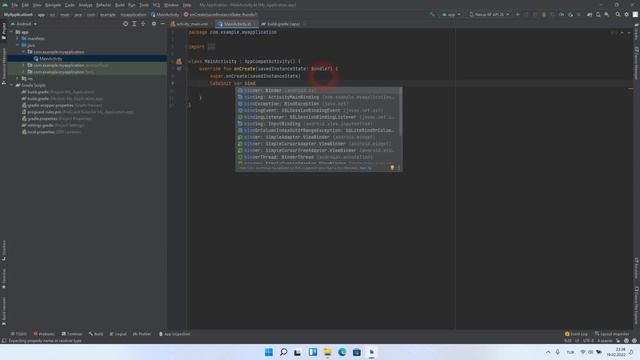
Task: Open Microsoft Edge from the taskbar
Action: 342,352
